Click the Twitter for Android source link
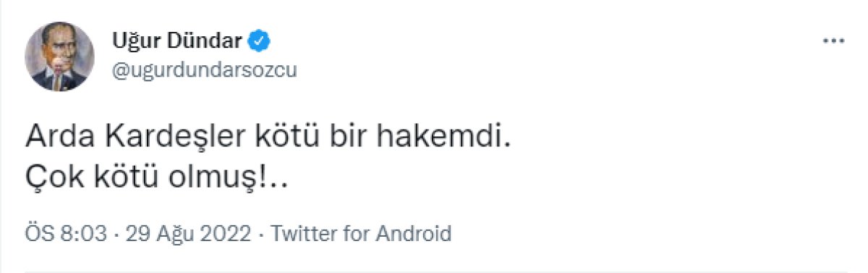Screen dimensions: 868x273 362,233
